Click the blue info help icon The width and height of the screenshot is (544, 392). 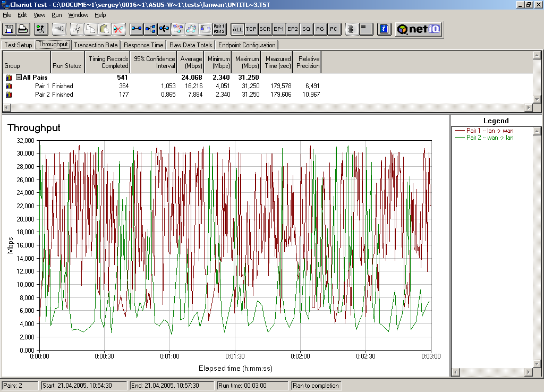[x=385, y=29]
